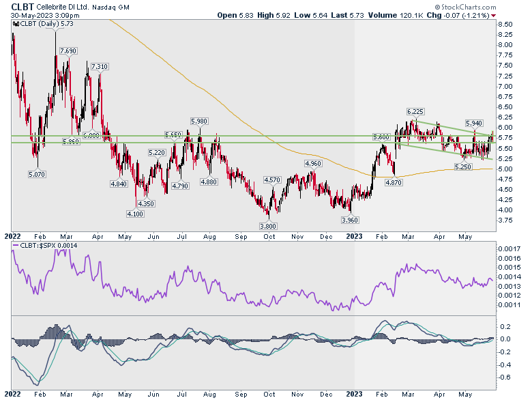The width and height of the screenshot is (532, 400).
Task: Click the purple line marker before CLBT:$SPX
Action: [16, 245]
